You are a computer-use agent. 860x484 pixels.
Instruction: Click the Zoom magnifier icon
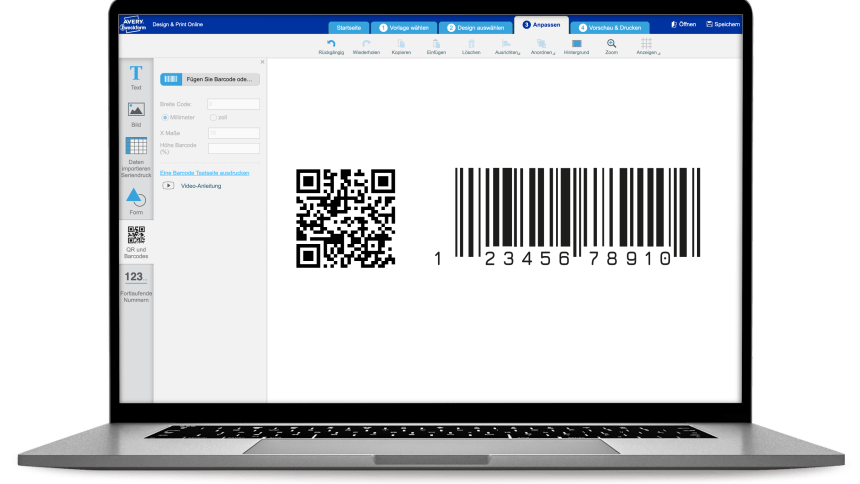point(612,44)
